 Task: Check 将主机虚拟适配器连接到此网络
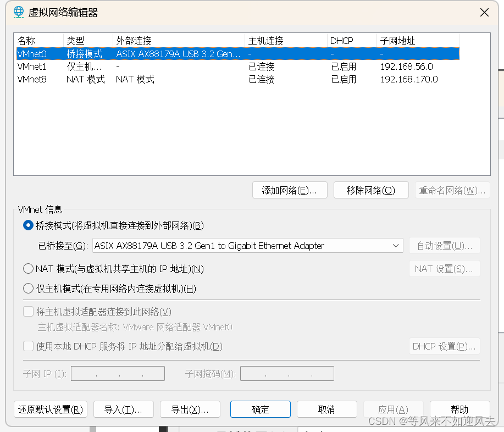(28, 311)
